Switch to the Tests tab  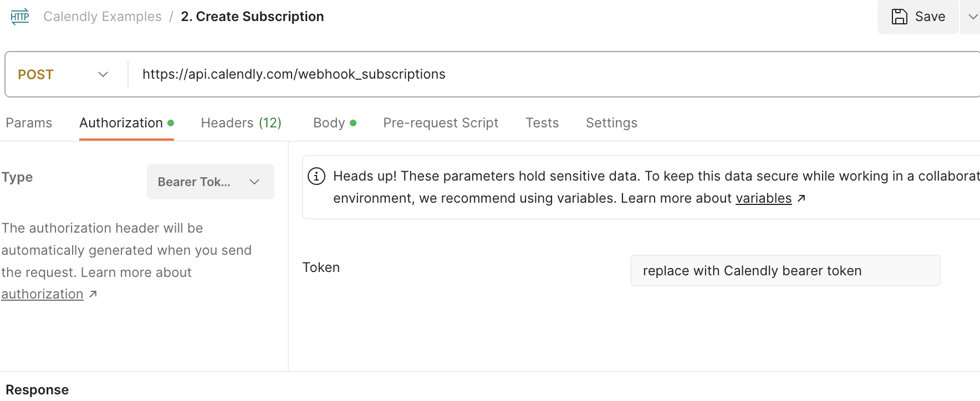tap(542, 122)
